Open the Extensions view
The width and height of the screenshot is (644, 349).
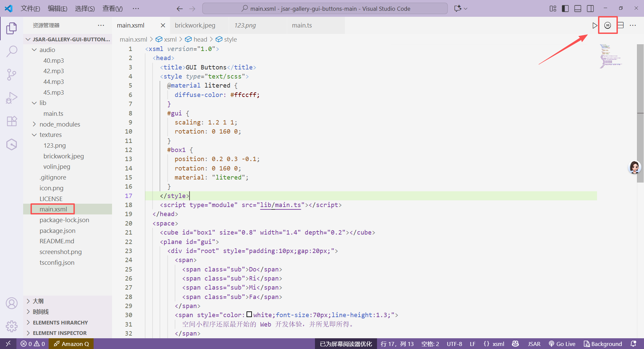(x=11, y=121)
